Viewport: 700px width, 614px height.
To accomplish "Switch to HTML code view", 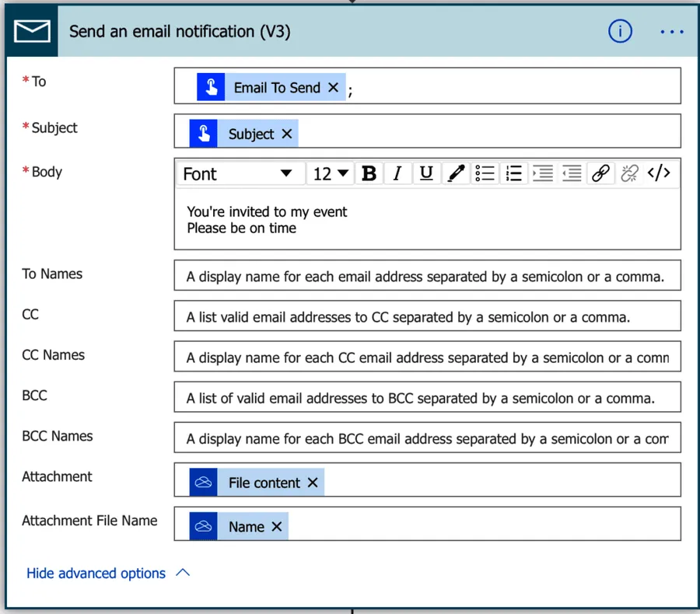I will pyautogui.click(x=659, y=173).
